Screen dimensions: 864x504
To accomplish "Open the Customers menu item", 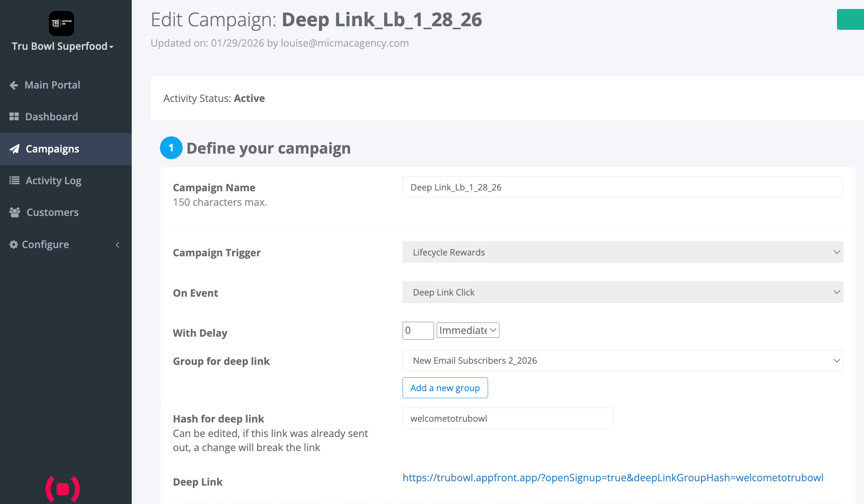I will coord(53,212).
